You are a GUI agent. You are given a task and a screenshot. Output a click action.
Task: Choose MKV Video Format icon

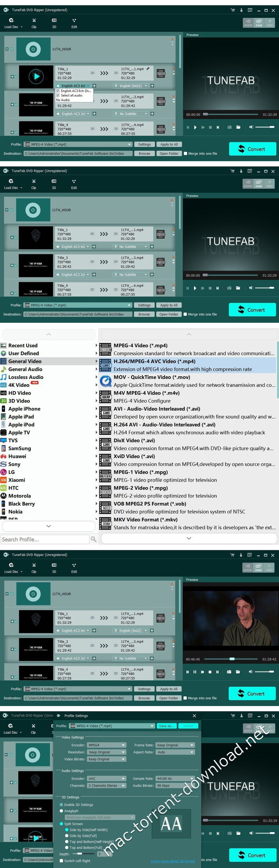tap(105, 523)
